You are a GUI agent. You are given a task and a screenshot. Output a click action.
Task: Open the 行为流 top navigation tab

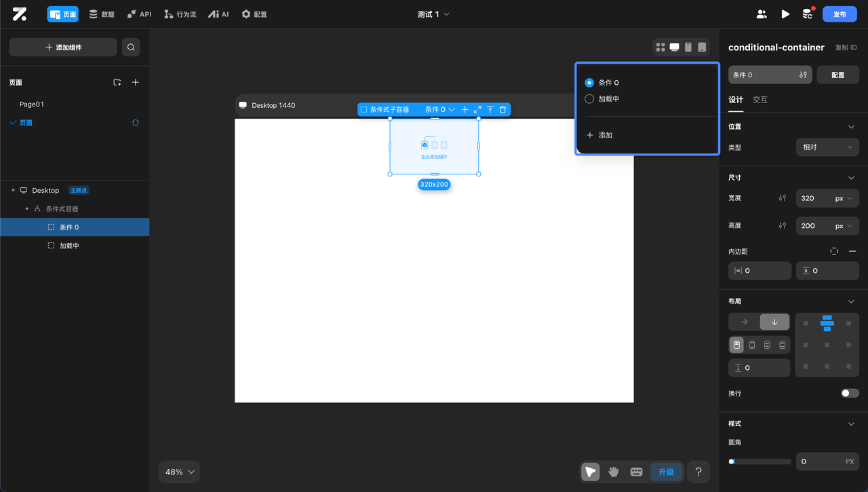point(180,14)
